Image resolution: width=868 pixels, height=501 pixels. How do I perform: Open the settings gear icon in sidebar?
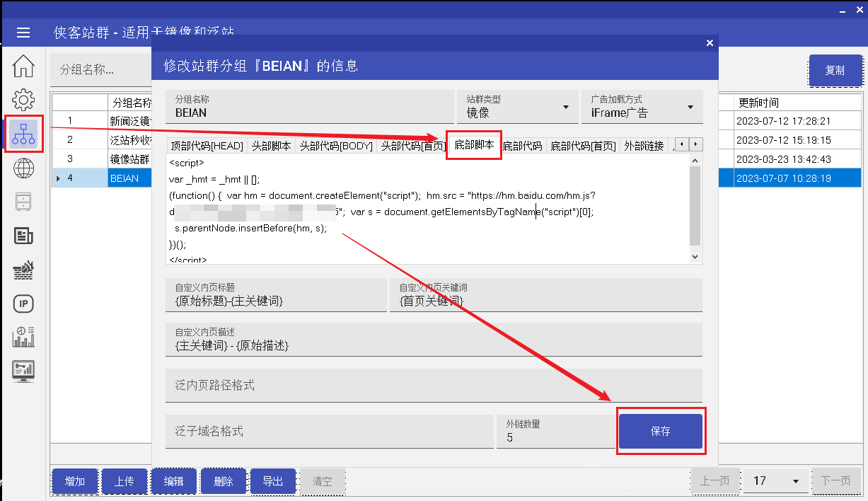23,100
